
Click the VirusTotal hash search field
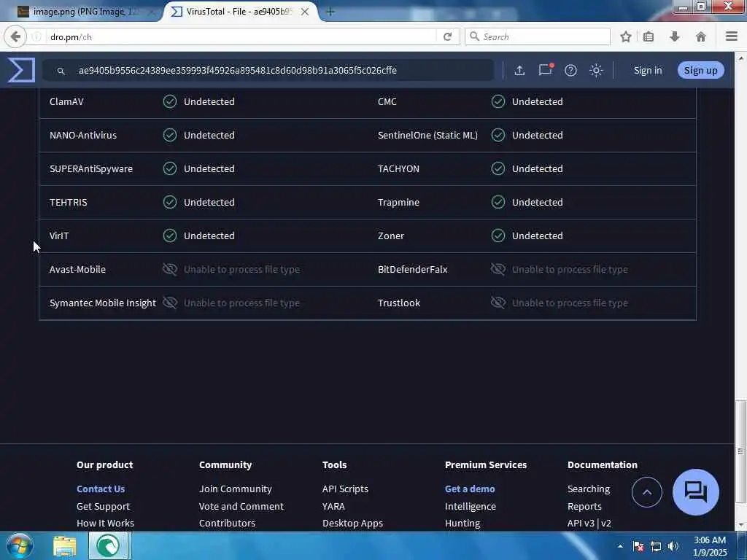pyautogui.click(x=268, y=71)
